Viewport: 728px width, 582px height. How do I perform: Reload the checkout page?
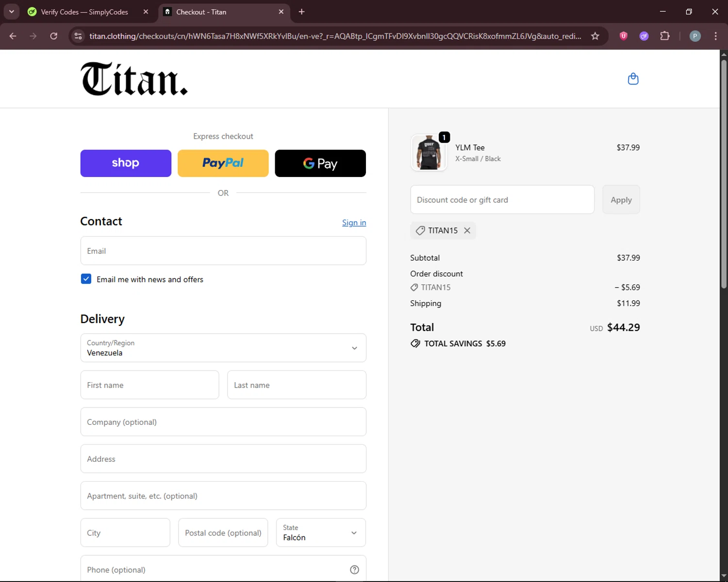click(x=53, y=36)
